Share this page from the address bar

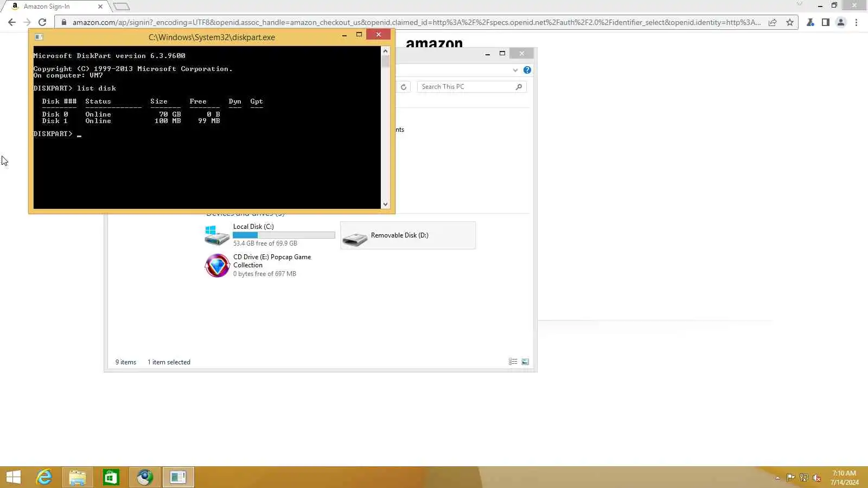coord(773,22)
